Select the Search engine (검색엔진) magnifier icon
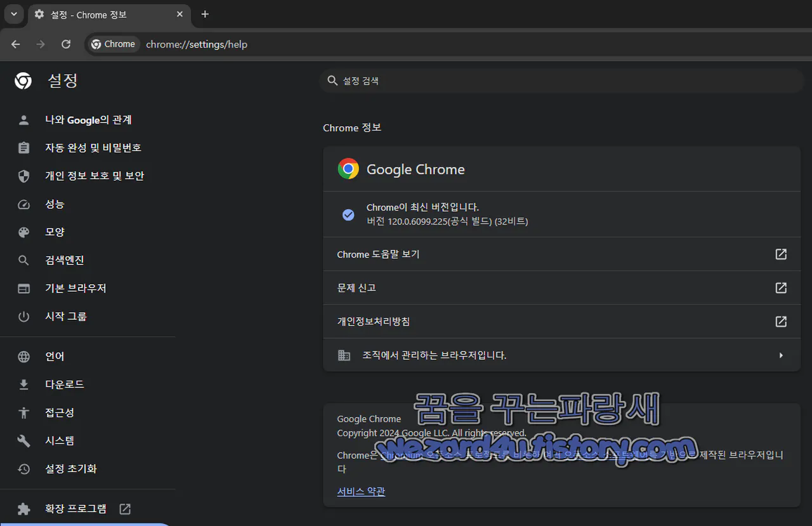This screenshot has width=812, height=526. [x=23, y=260]
